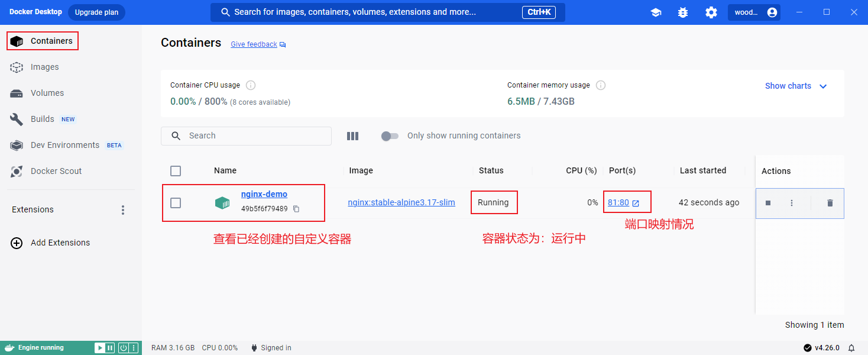Toggle Only show running containers
Screen dimensions: 868x355
390,136
